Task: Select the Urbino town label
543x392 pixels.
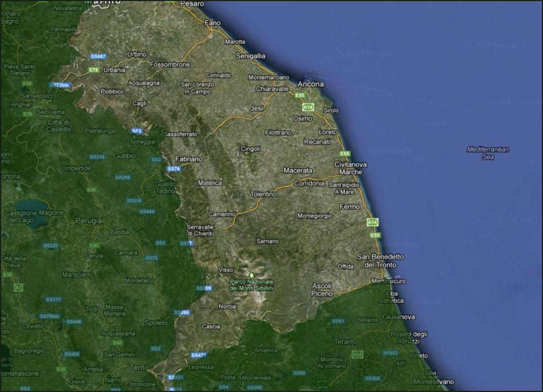Action: [137, 54]
